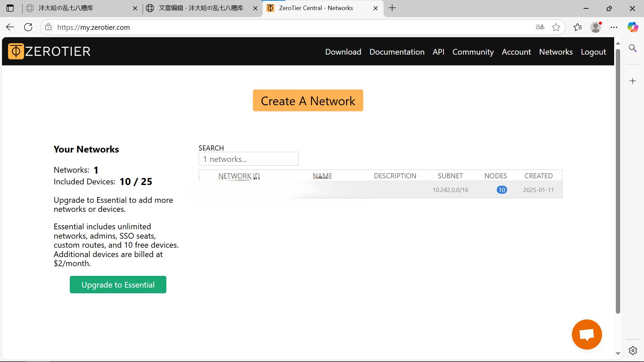The image size is (644, 362).
Task: Open the sidebar search icon
Action: click(x=633, y=48)
